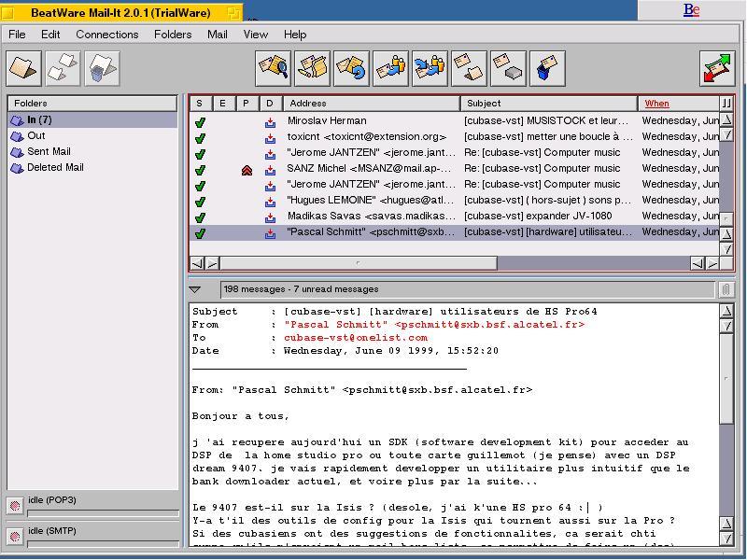This screenshot has height=560, width=747.
Task: Click the envelope with gray box icon
Action: click(x=508, y=68)
